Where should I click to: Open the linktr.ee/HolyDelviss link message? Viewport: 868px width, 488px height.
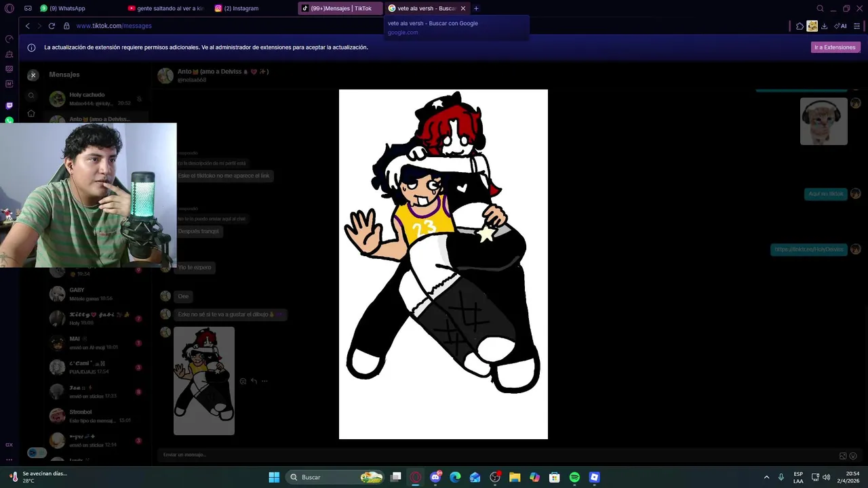pyautogui.click(x=809, y=249)
